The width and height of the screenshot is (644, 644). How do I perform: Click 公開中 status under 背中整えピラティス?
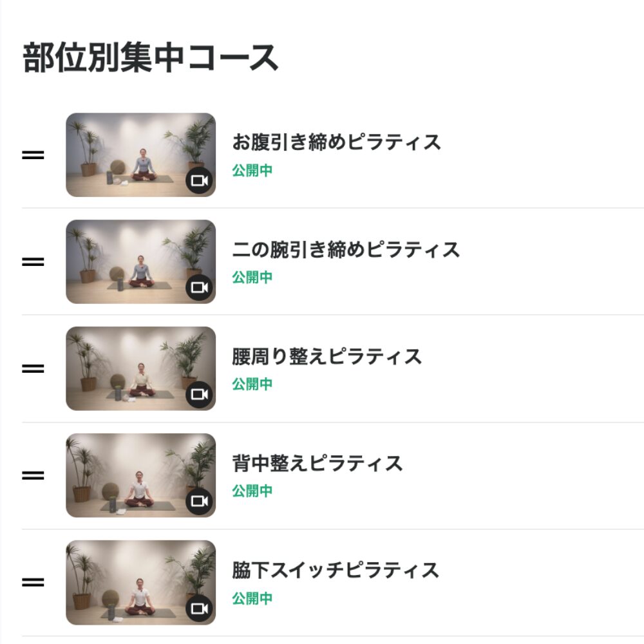click(x=252, y=491)
